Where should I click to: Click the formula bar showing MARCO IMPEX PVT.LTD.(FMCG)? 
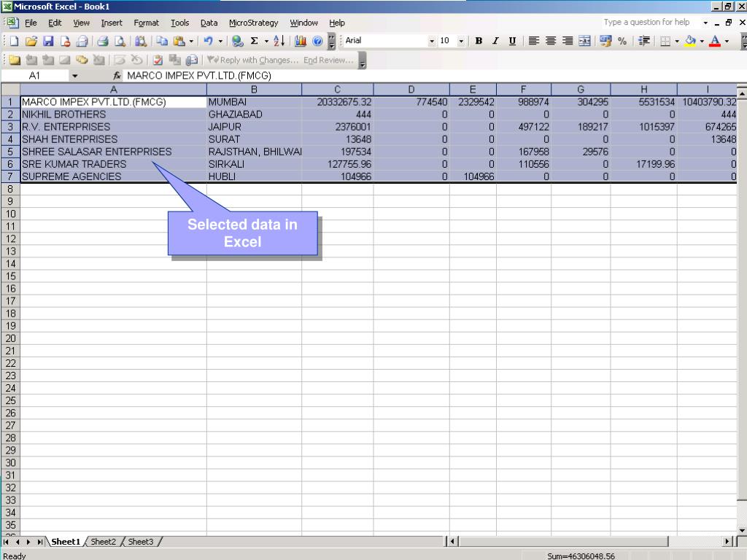tap(433, 76)
